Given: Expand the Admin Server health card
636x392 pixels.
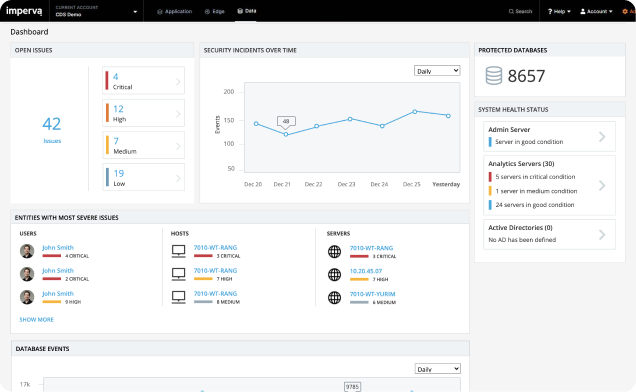Looking at the screenshot, I should [x=549, y=136].
